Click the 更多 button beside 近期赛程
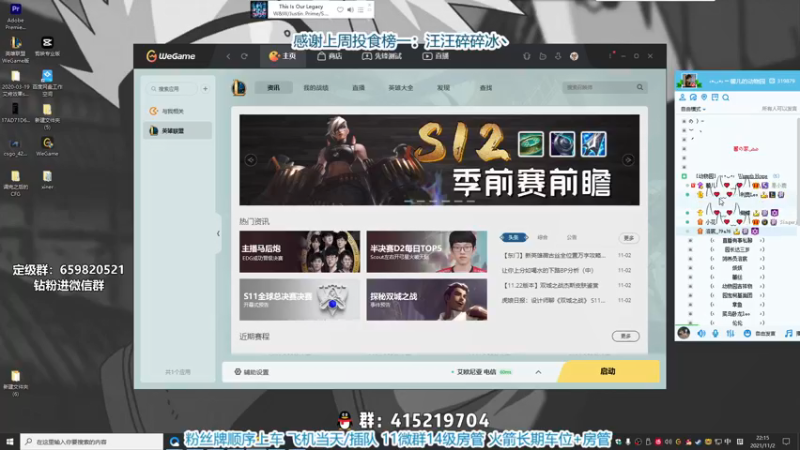Screen dimensions: 800x450 [626, 336]
